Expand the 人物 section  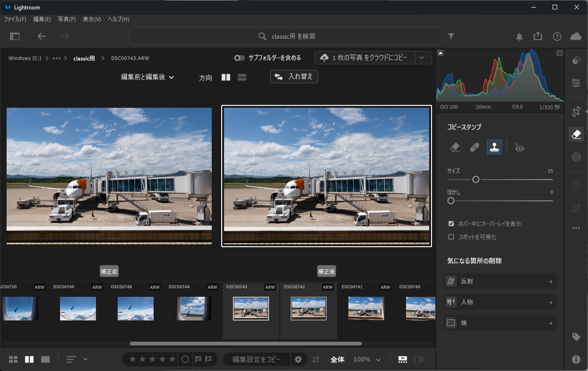pos(501,302)
